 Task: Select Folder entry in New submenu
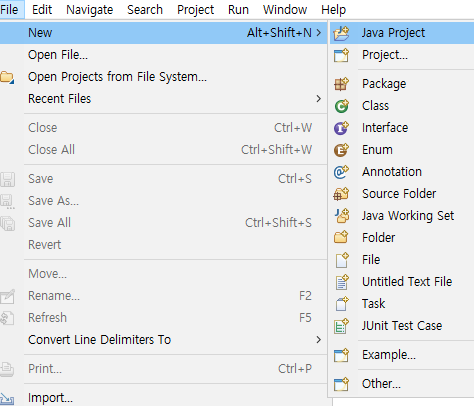pos(402,238)
